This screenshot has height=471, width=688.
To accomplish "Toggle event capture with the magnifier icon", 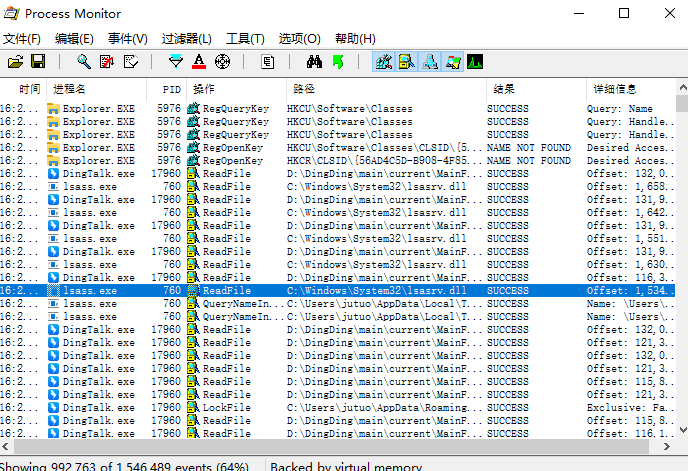I will click(84, 61).
